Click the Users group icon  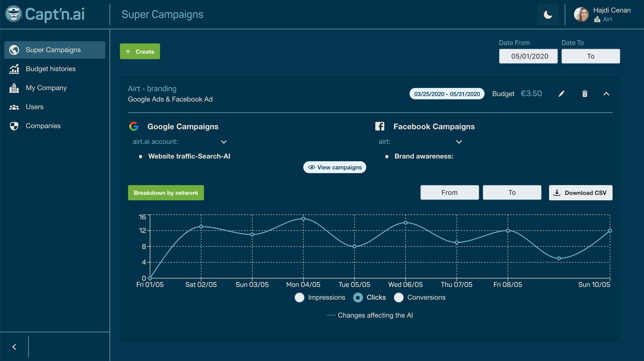[x=14, y=107]
